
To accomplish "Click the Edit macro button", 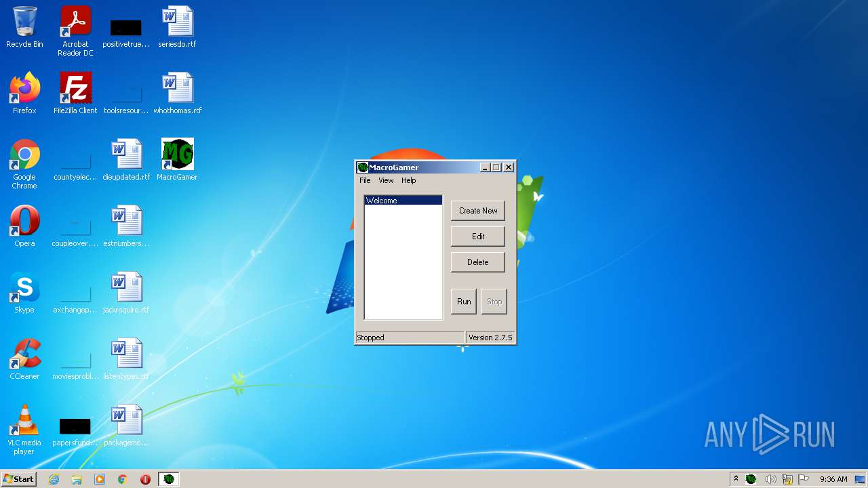I will [x=478, y=237].
